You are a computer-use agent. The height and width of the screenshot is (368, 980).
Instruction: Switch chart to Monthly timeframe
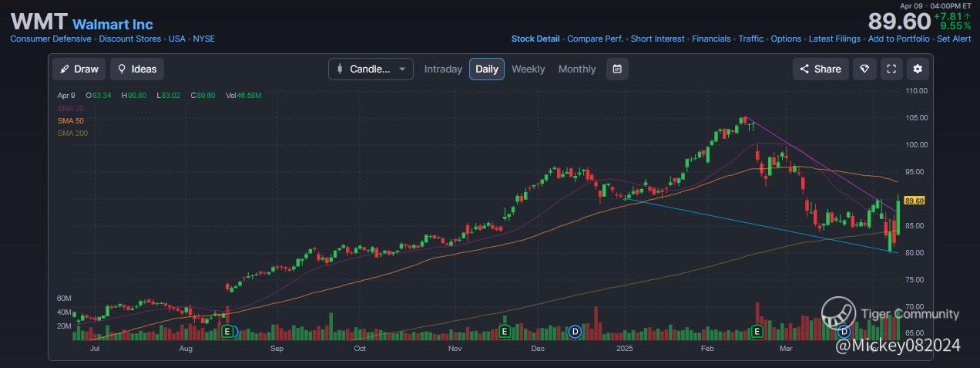coord(577,69)
